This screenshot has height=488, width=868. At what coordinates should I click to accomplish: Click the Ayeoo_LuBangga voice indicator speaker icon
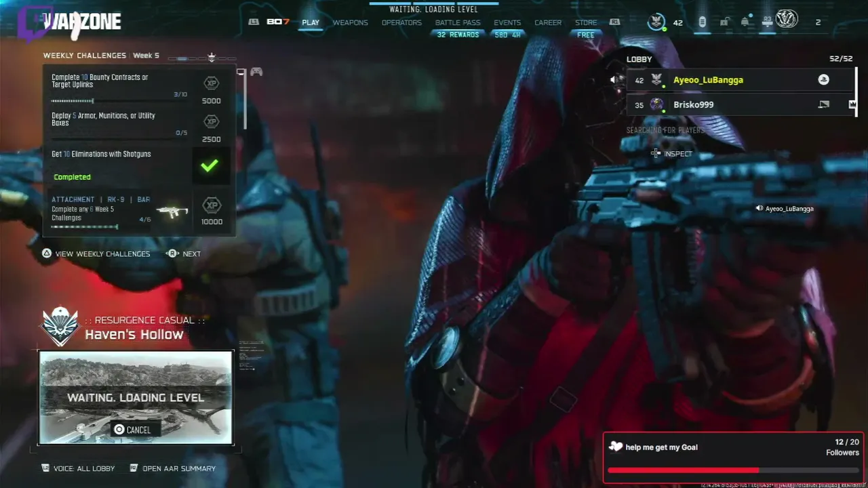coord(759,209)
